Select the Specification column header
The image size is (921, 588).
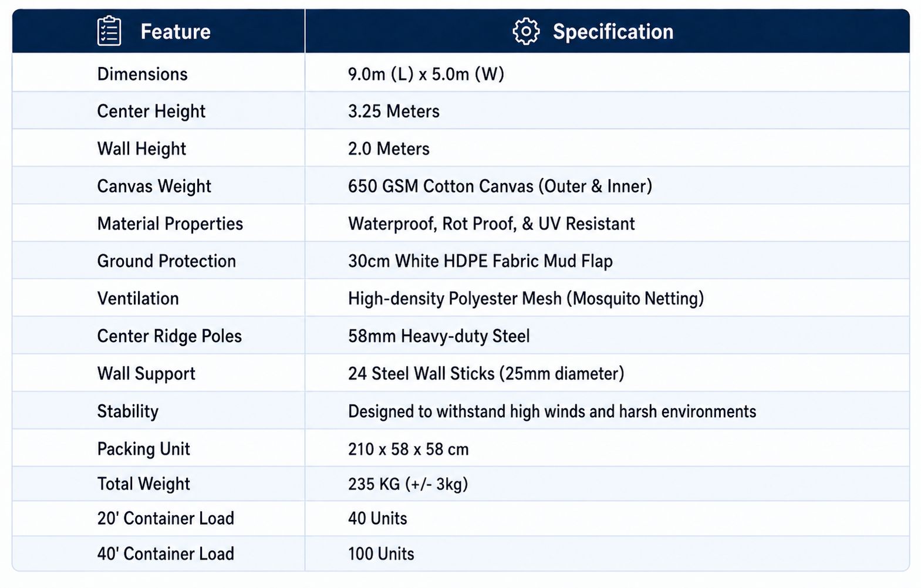(x=608, y=31)
